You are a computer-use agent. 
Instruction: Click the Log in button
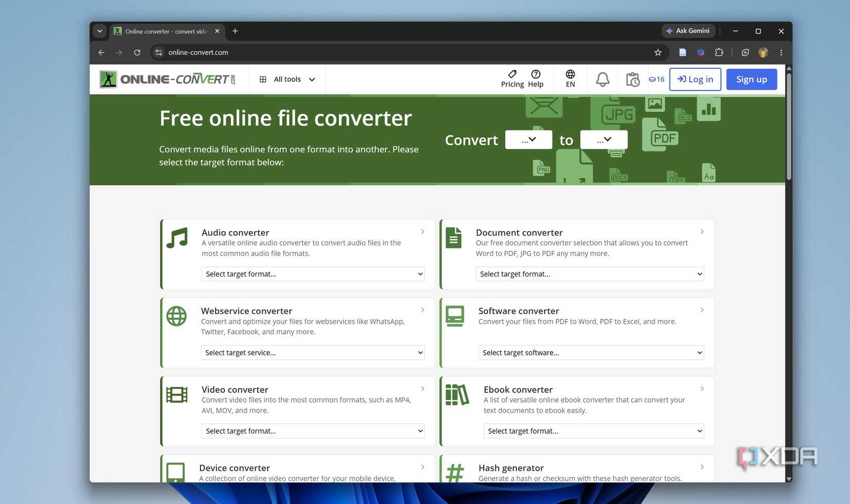coord(695,79)
